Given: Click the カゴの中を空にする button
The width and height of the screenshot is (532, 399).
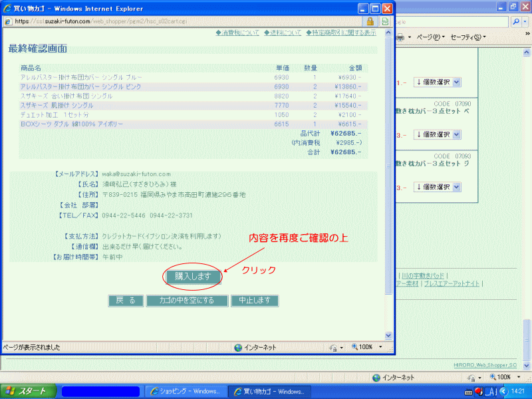Looking at the screenshot, I should point(186,301).
